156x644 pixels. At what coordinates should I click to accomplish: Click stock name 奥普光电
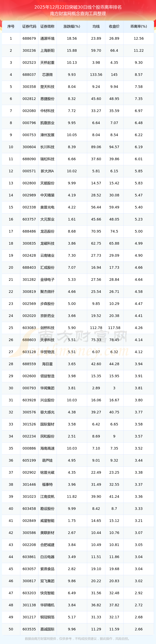47,207
